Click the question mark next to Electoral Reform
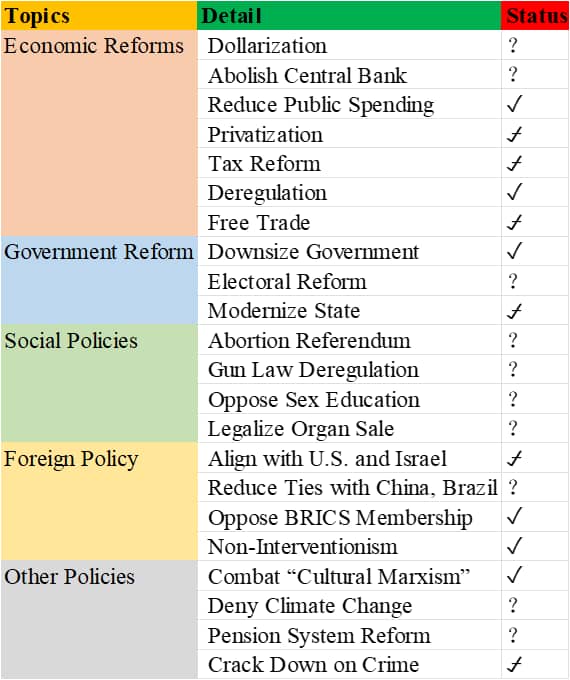 coord(513,281)
